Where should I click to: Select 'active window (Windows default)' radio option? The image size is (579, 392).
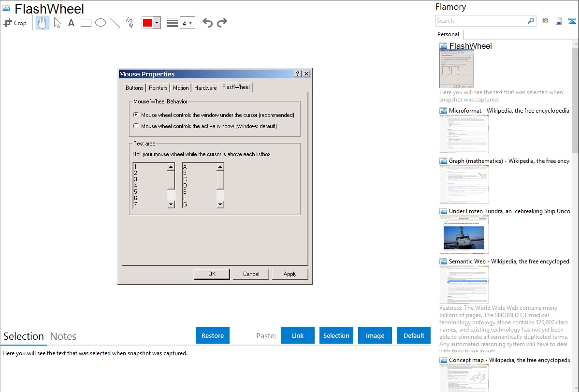[136, 126]
